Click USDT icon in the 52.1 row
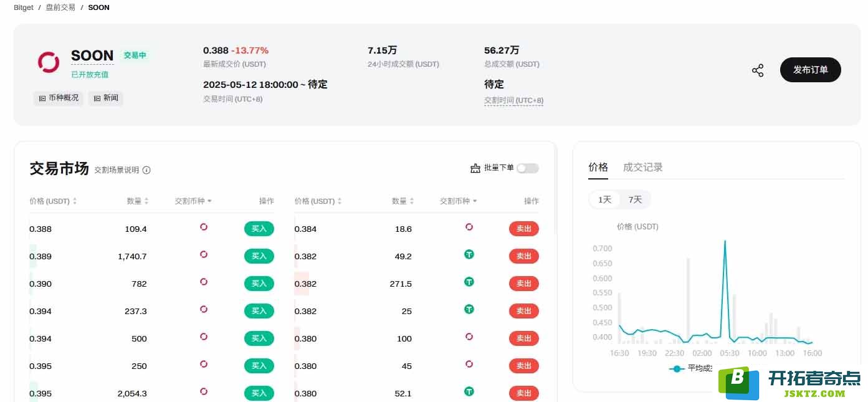 tap(469, 391)
